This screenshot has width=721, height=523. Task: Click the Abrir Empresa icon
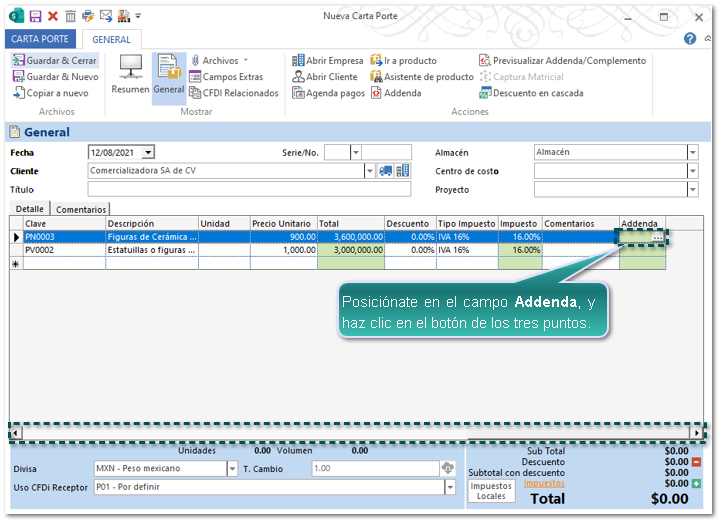pos(298,60)
